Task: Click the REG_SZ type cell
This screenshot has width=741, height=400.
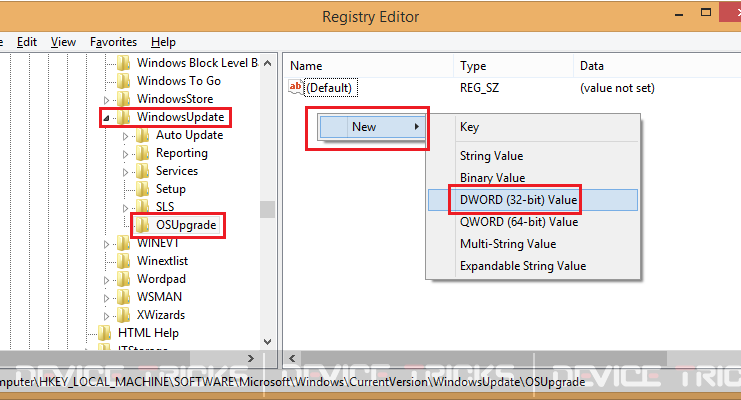Action: point(480,88)
